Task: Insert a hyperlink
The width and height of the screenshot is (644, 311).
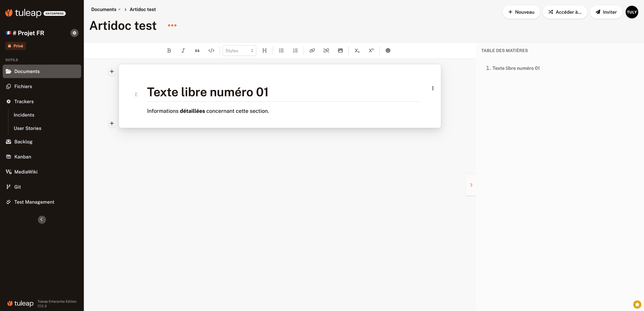Action: (x=312, y=50)
